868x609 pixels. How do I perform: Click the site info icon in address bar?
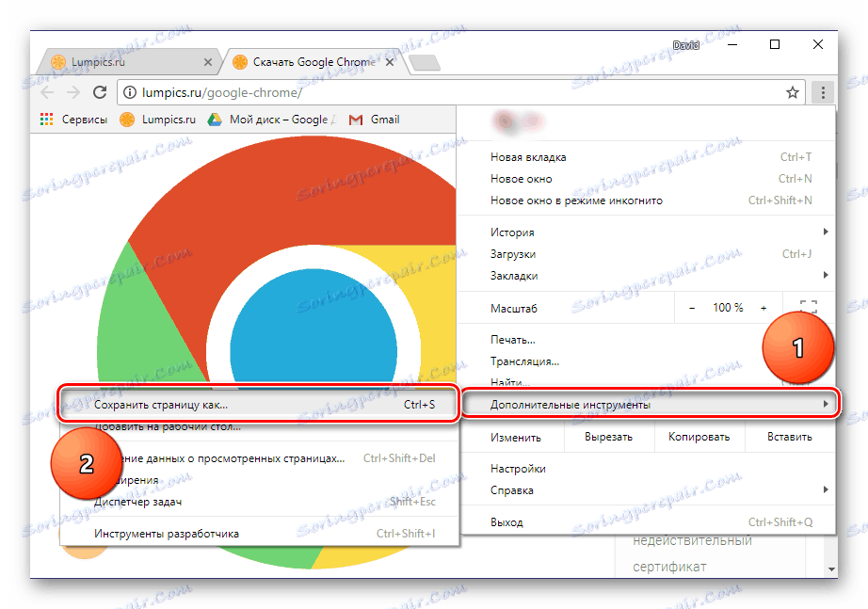coord(129,92)
